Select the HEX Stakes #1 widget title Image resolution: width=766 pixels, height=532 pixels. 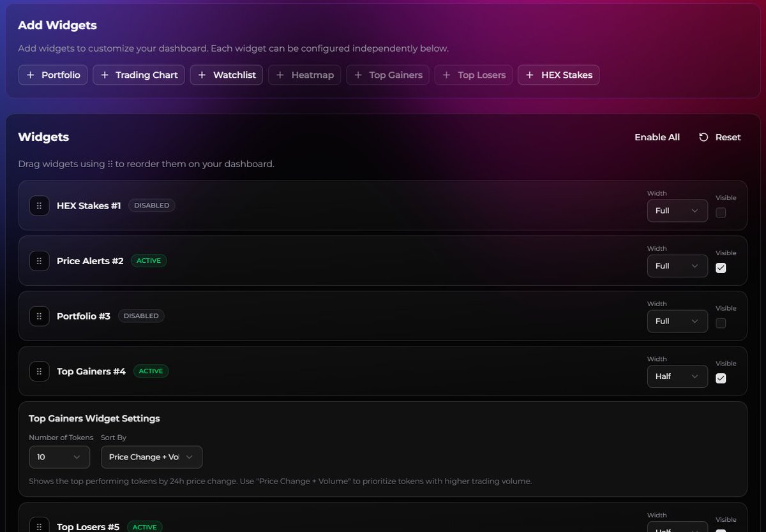pyautogui.click(x=89, y=205)
